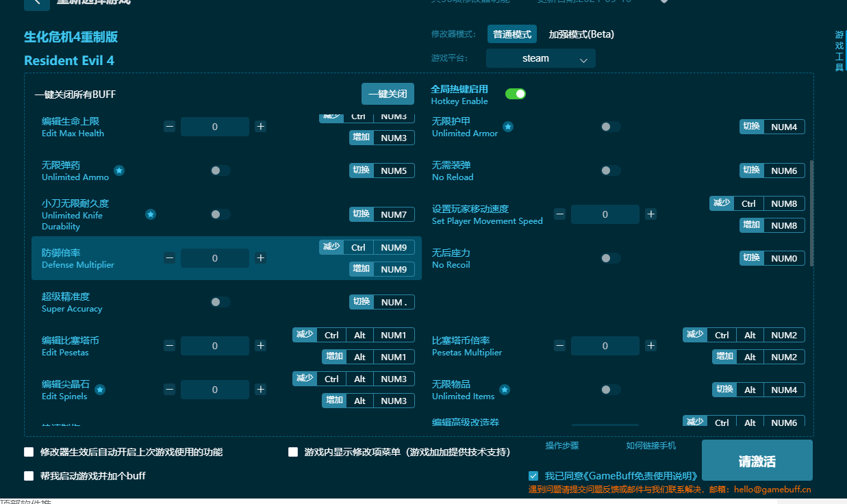847x504 pixels.
Task: Click the star icon next to Edit Spinels
Action: (x=100, y=390)
